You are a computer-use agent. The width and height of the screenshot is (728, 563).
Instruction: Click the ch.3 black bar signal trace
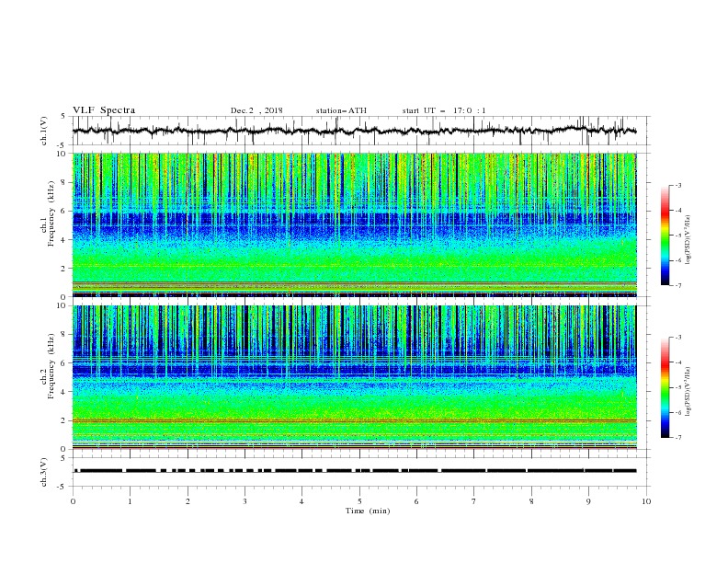pos(355,471)
